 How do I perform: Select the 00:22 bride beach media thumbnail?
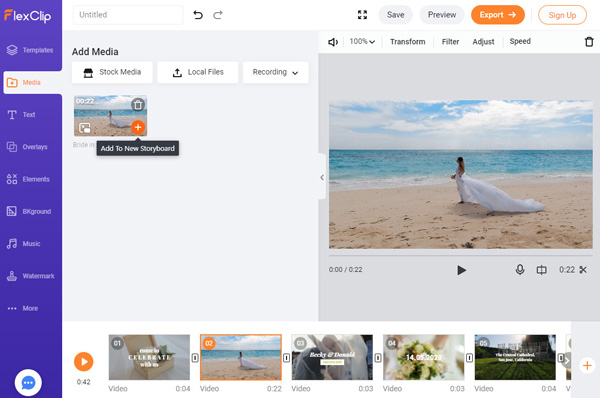pos(110,116)
